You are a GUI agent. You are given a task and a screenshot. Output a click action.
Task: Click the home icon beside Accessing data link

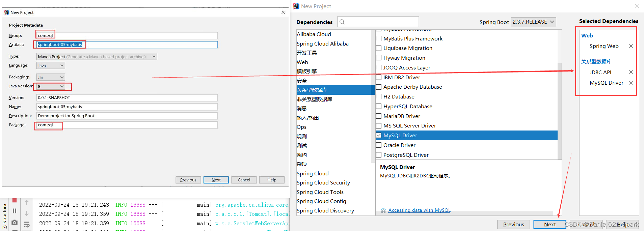(383, 210)
